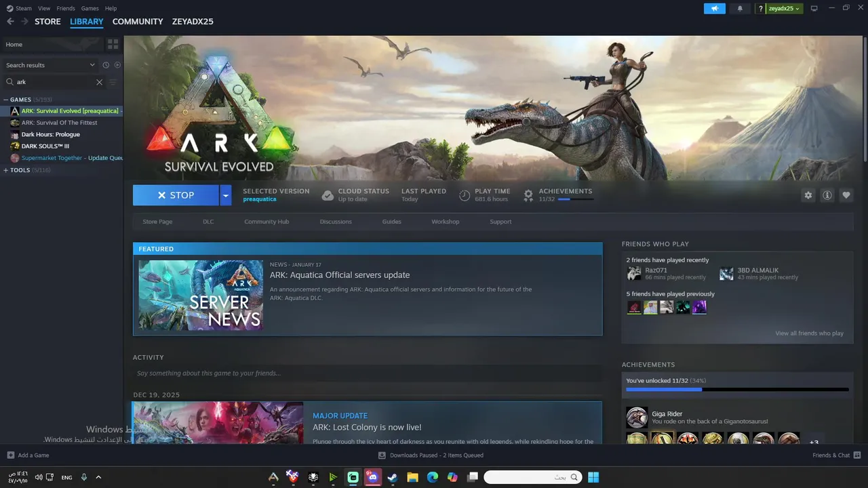Switch to the STORE tab
Image resolution: width=868 pixels, height=488 pixels.
point(47,22)
